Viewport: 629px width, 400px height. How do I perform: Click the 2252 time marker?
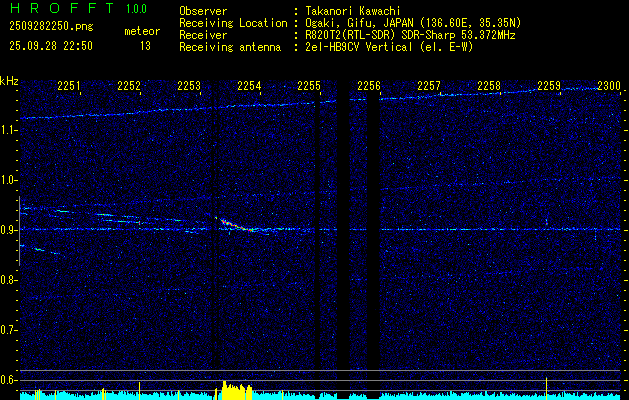pos(129,86)
